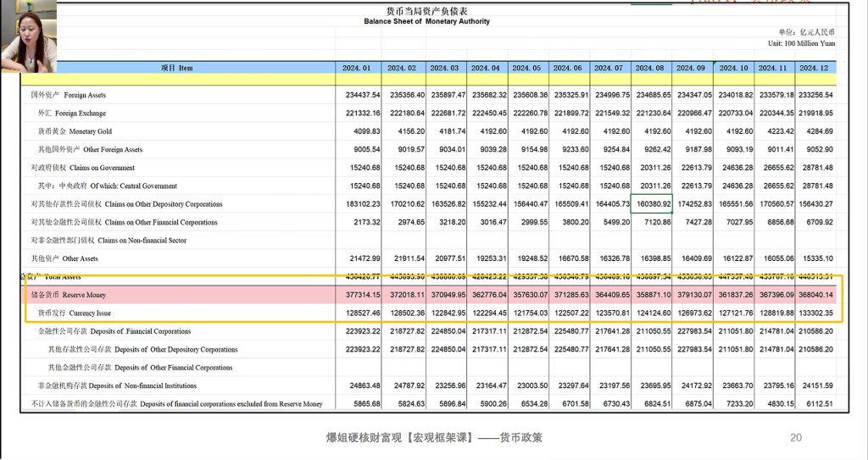Click Claims on Other Financial Corporations label
The width and height of the screenshot is (868, 460).
(125, 222)
